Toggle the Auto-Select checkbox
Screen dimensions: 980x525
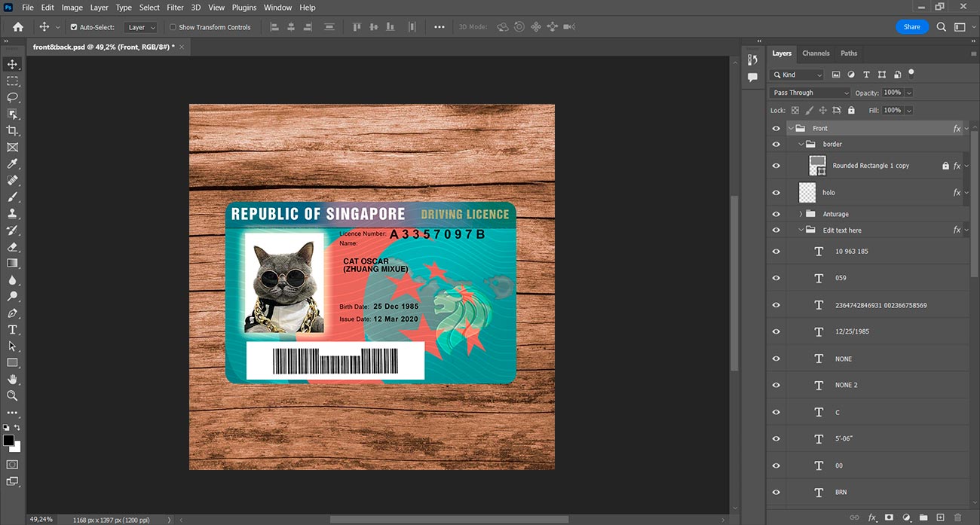click(74, 27)
